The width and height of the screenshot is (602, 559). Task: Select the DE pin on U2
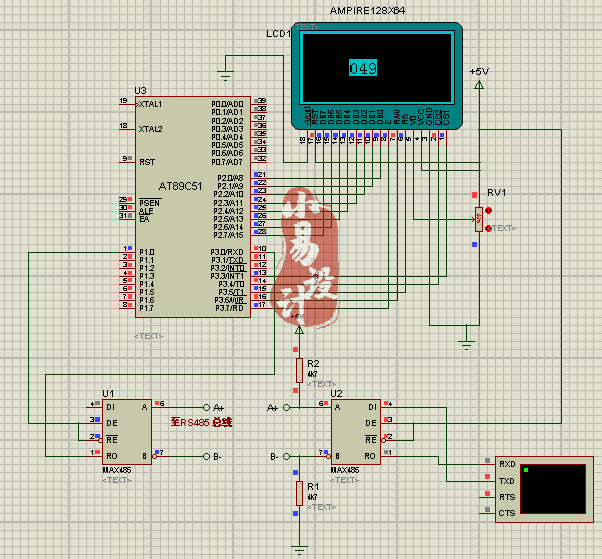[370, 423]
